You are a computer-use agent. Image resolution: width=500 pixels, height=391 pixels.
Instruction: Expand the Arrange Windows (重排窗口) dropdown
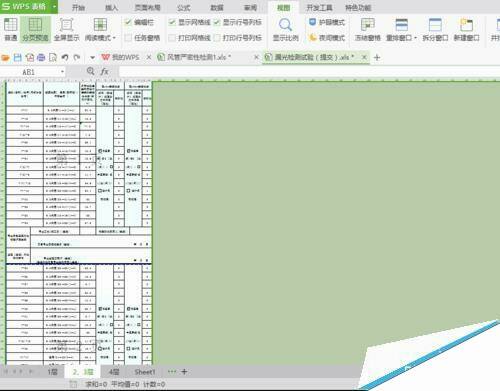click(x=415, y=38)
